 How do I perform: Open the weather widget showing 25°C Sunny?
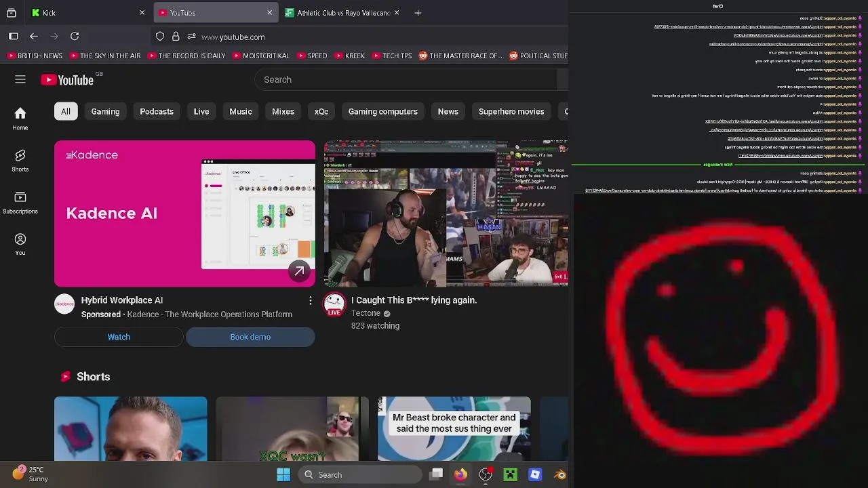(31, 474)
